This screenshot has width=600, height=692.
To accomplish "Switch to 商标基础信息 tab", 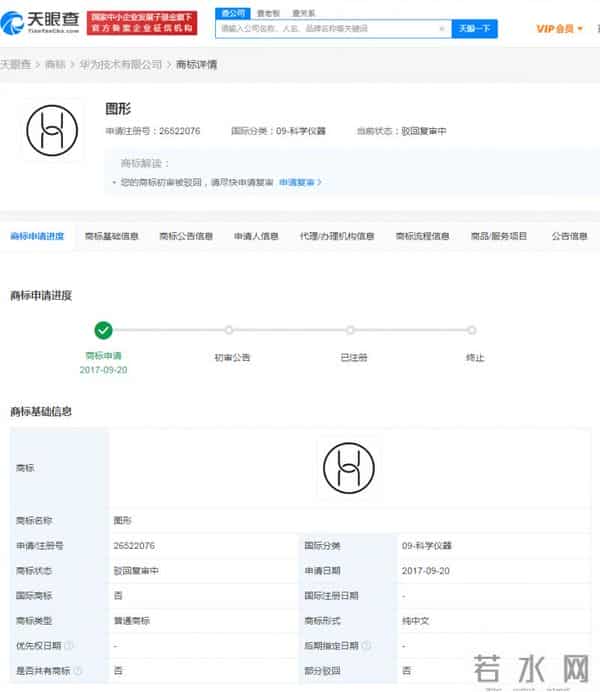I will [x=112, y=236].
